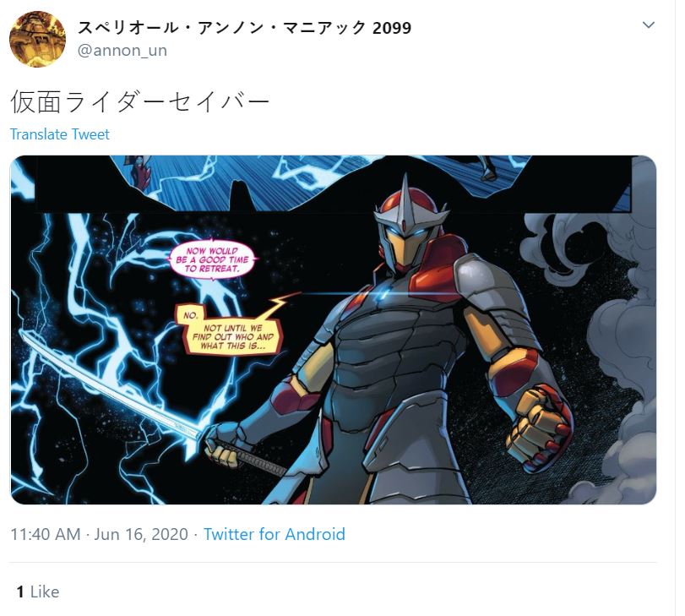The width and height of the screenshot is (685, 616).
Task: Click Translate Tweet link
Action: pyautogui.click(x=60, y=134)
